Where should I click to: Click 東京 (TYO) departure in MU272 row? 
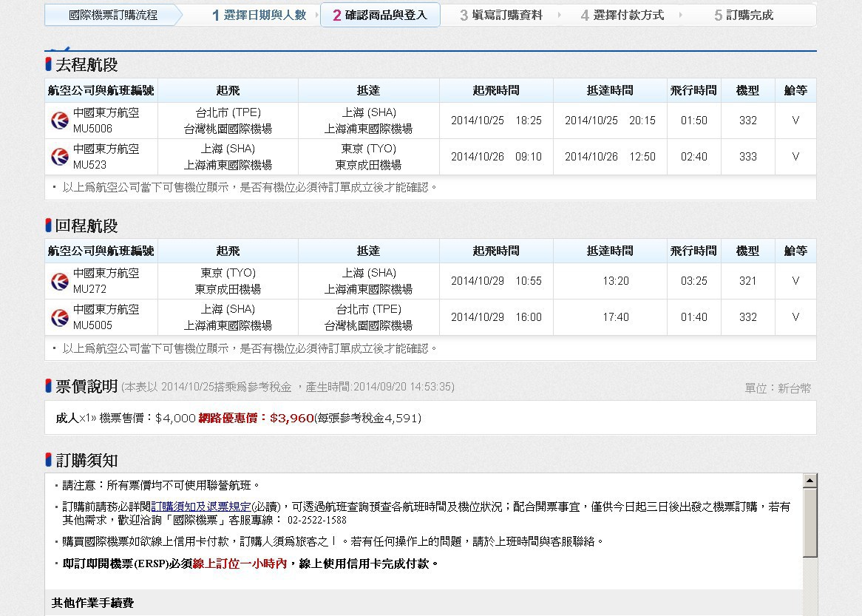(x=228, y=273)
